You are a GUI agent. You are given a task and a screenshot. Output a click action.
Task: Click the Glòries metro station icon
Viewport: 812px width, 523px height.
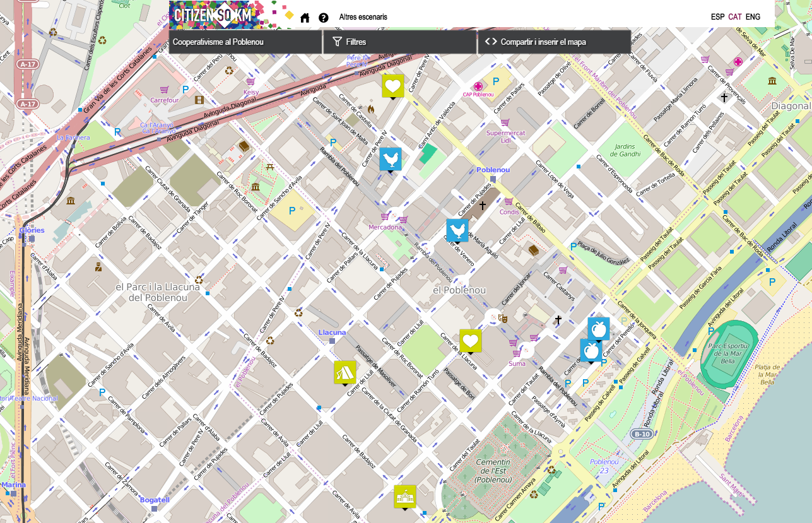point(32,238)
